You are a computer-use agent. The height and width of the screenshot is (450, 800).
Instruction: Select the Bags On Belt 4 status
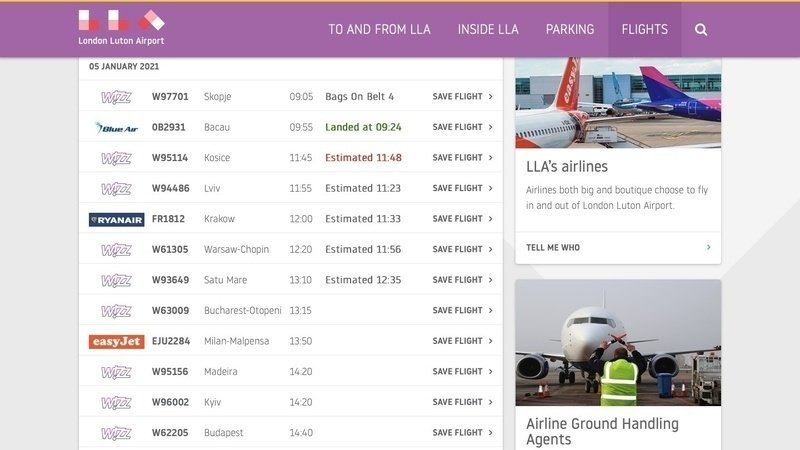pos(360,96)
